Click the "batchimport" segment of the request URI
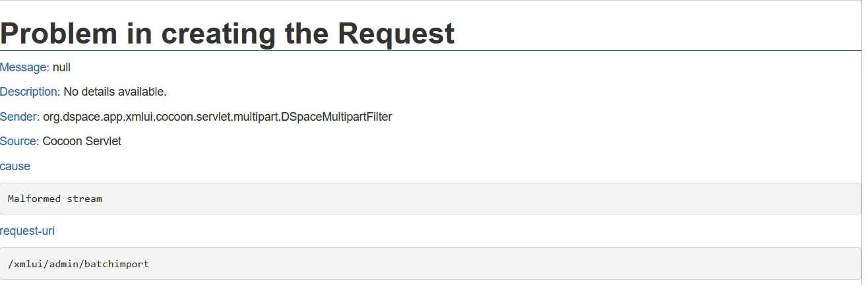Screen dimensions: 868x285 (x=117, y=264)
